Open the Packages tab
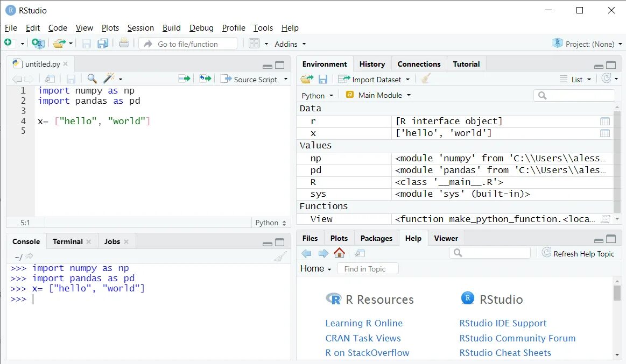This screenshot has width=626, height=364. click(376, 238)
